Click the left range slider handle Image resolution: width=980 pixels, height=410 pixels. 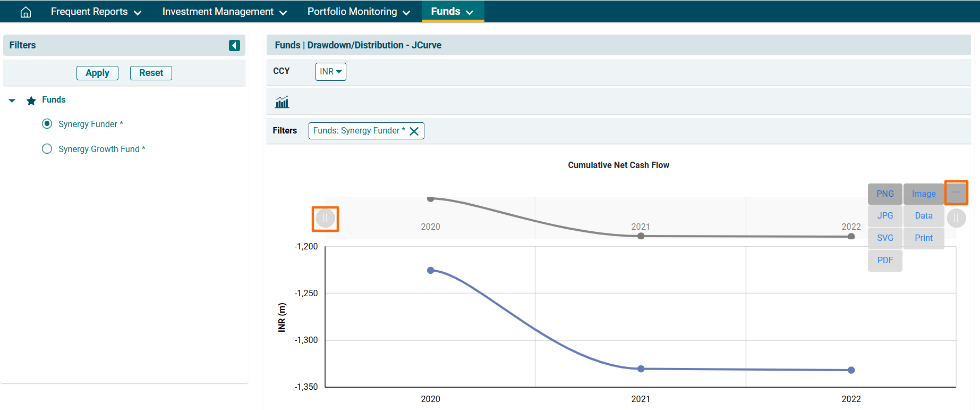click(325, 219)
